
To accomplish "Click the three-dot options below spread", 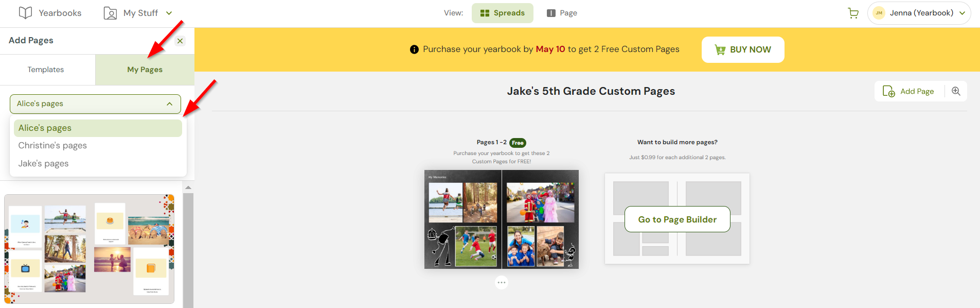I will (502, 282).
